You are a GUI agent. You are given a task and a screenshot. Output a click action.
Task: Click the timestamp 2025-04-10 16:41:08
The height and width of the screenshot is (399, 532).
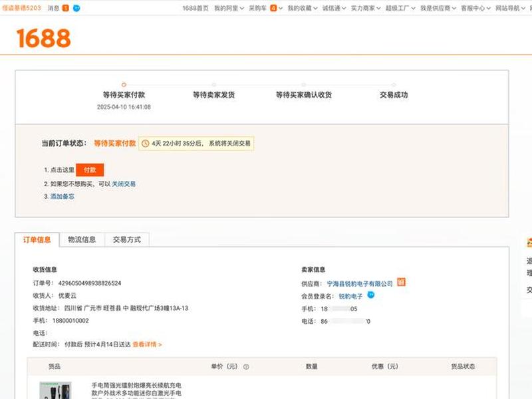(124, 107)
